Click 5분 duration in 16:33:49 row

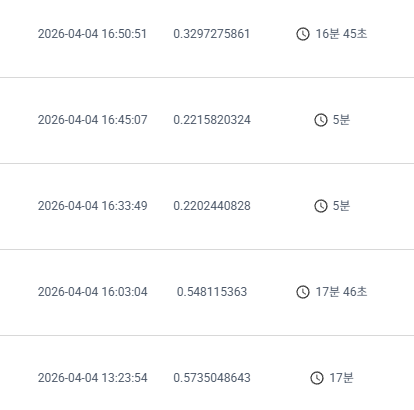341,206
